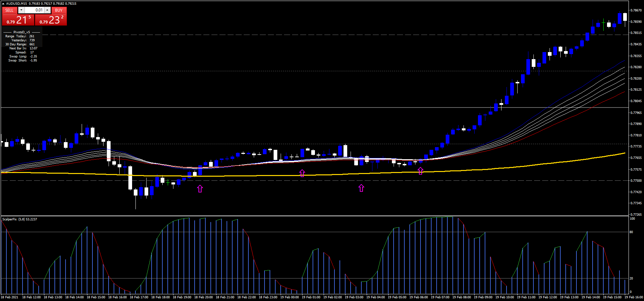Click the PivotsD_v5 indicator header label

click(22, 32)
